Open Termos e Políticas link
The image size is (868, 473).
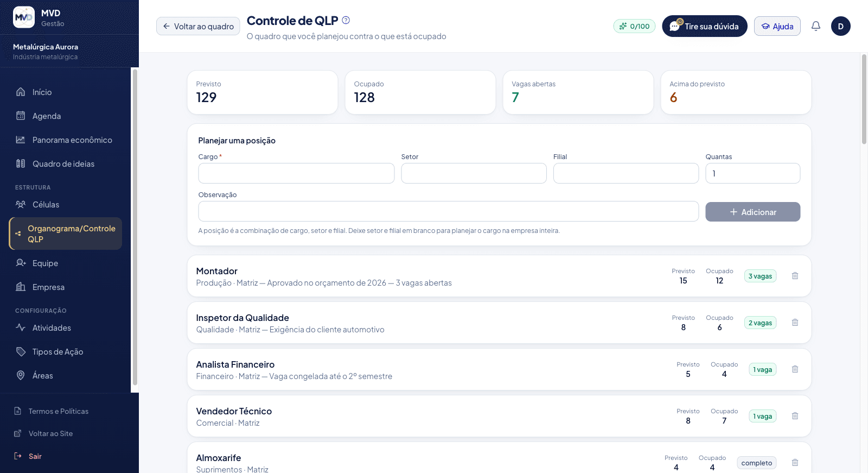(58, 411)
